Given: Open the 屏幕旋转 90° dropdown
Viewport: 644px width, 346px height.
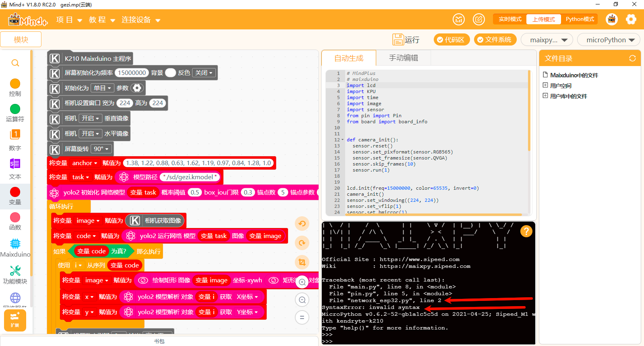Looking at the screenshot, I should 101,149.
